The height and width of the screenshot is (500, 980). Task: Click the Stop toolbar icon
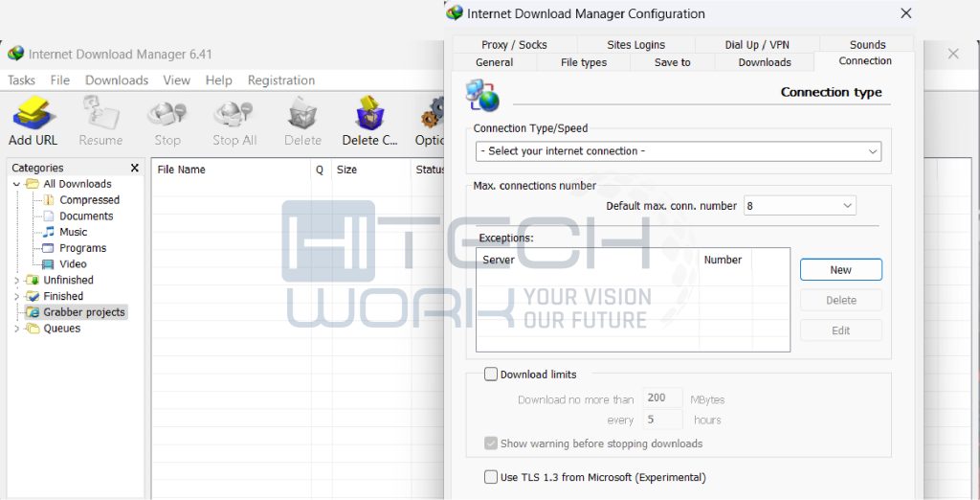[167, 115]
